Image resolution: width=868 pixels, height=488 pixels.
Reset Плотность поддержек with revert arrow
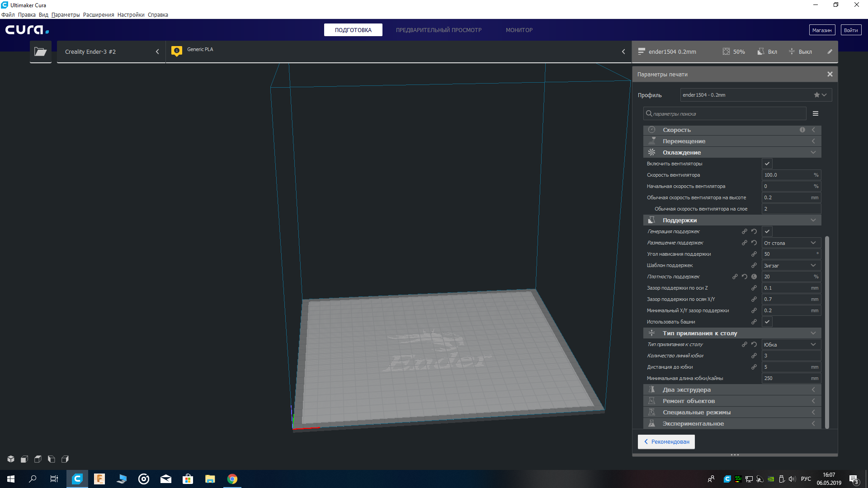pyautogui.click(x=745, y=277)
